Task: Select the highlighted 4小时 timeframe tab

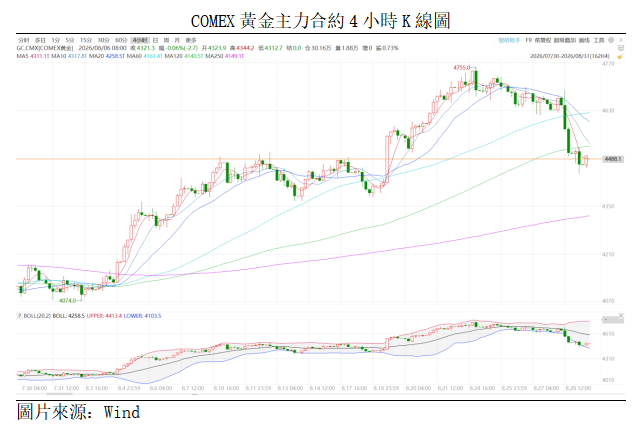Action: [x=140, y=40]
